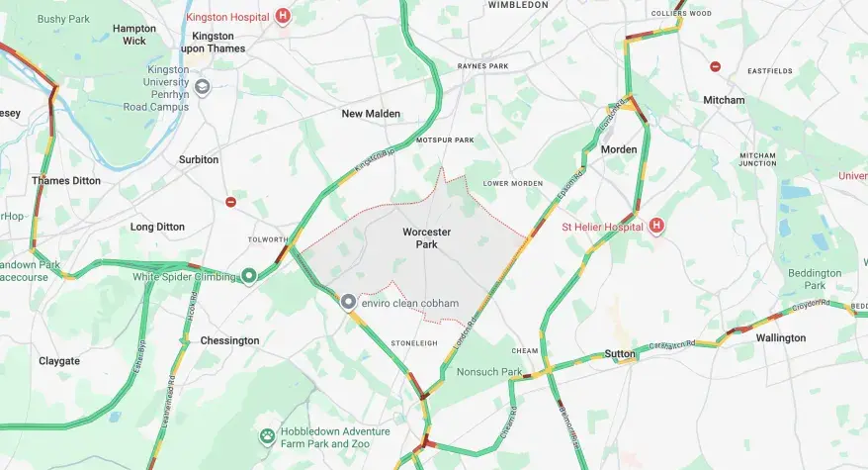Click the Bushy Park label

pyautogui.click(x=63, y=20)
